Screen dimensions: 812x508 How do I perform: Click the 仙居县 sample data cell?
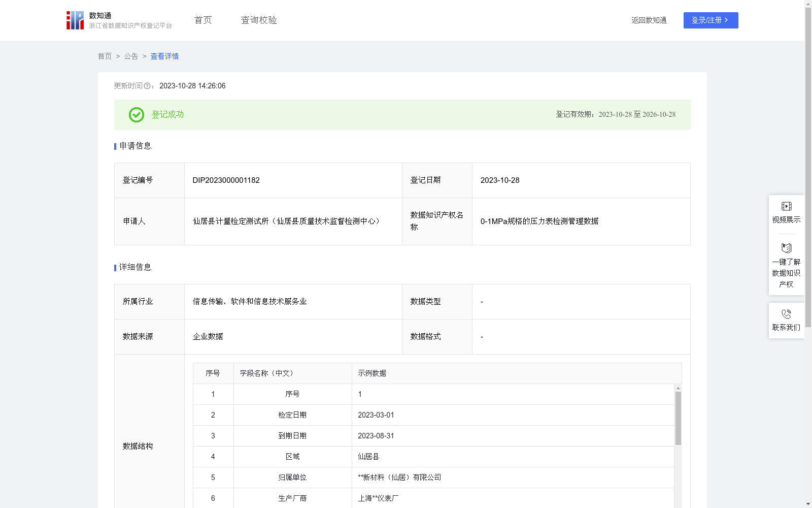[513, 457]
